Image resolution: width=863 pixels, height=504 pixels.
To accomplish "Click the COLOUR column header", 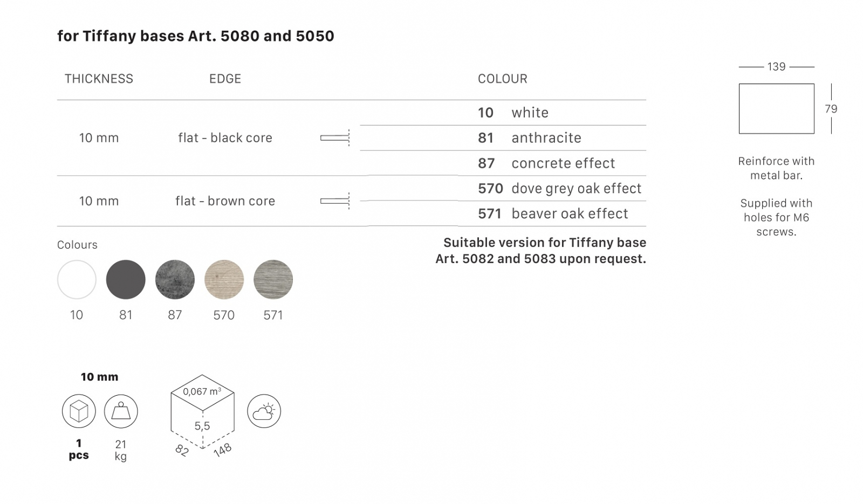I will (503, 79).
